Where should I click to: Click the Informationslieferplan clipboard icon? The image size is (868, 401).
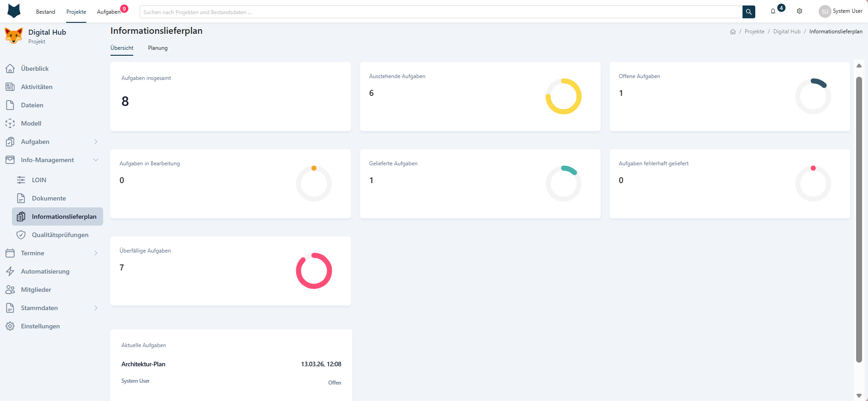click(21, 216)
